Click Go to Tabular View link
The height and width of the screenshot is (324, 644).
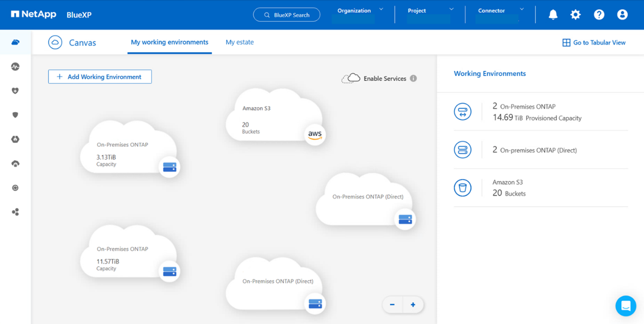[x=594, y=42]
